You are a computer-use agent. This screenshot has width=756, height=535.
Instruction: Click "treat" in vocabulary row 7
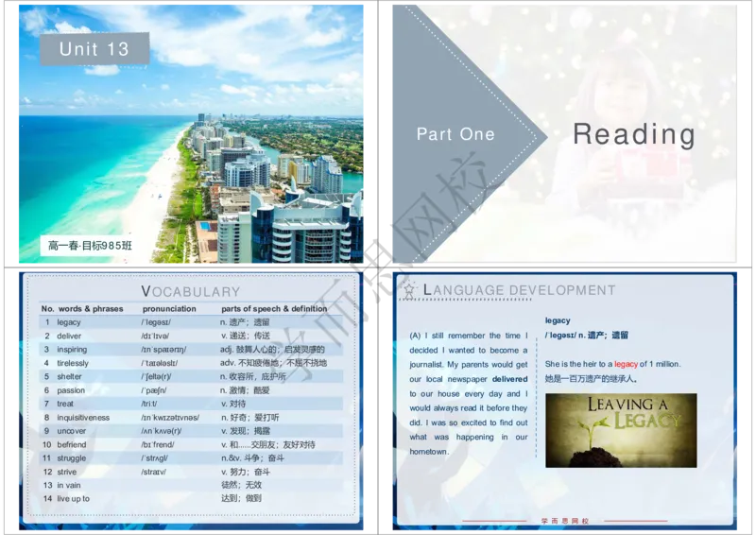[x=65, y=404]
